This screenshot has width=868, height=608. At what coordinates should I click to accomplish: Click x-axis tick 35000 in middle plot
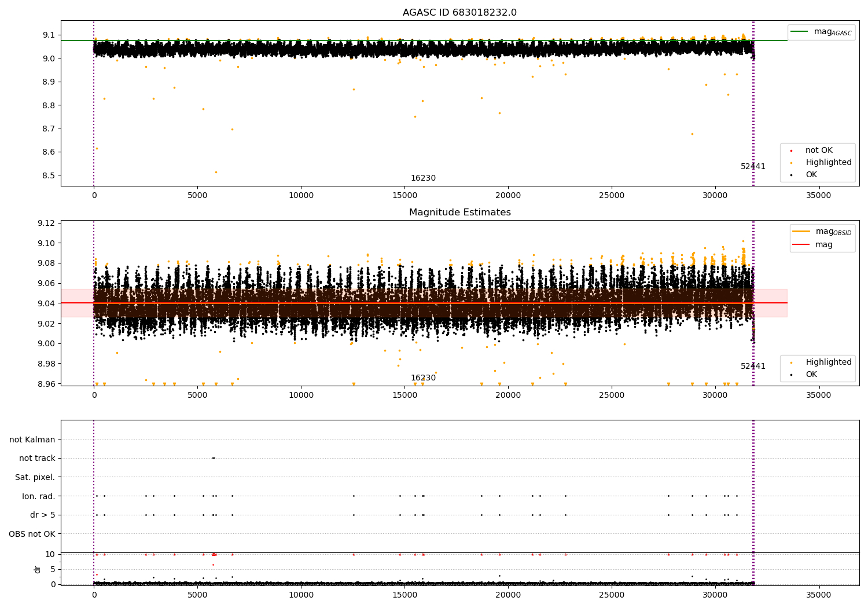(x=818, y=395)
